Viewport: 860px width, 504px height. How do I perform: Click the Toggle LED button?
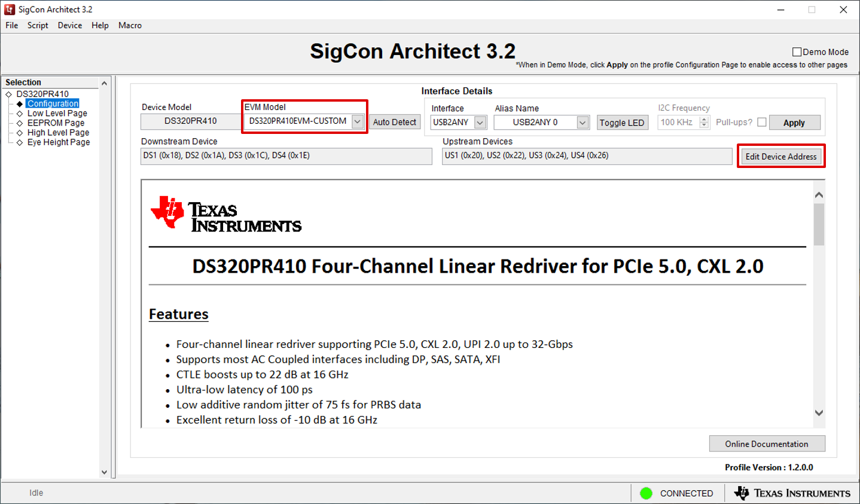point(621,123)
